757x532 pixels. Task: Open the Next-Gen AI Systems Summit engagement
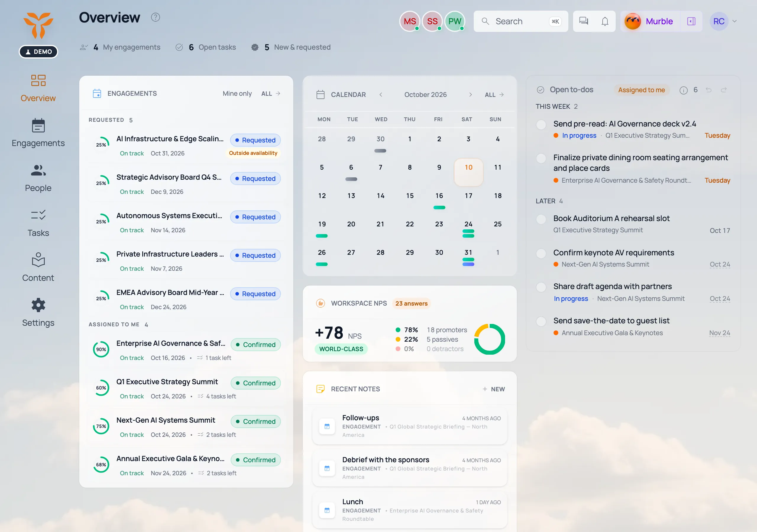pyautogui.click(x=186, y=427)
